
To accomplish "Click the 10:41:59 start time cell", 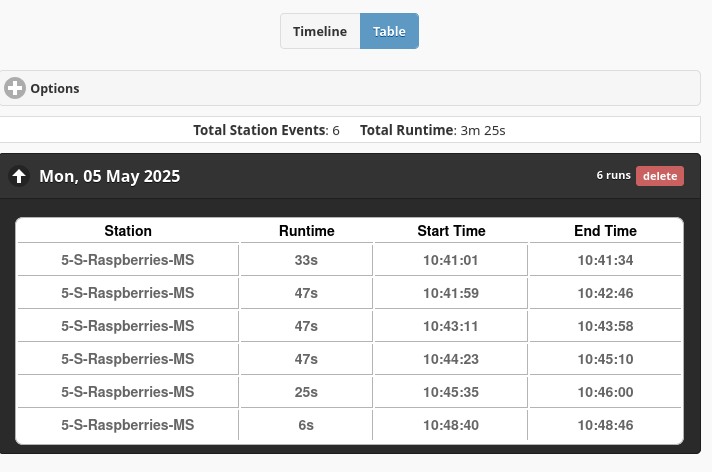I will coord(451,293).
